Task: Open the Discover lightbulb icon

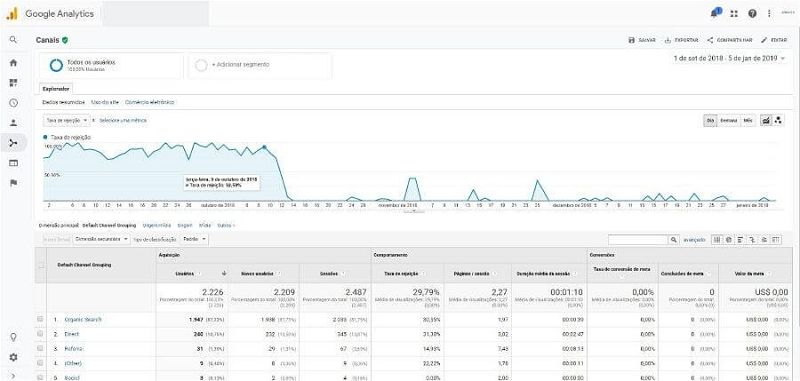Action: (13, 337)
